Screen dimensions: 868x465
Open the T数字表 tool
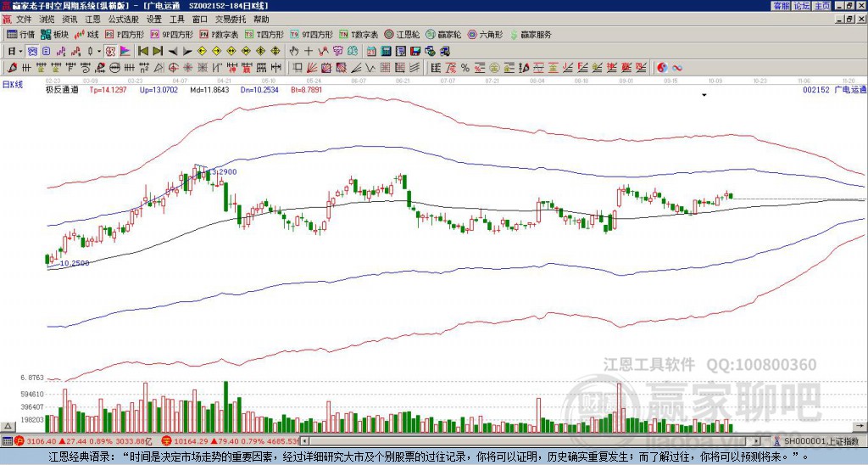(359, 34)
